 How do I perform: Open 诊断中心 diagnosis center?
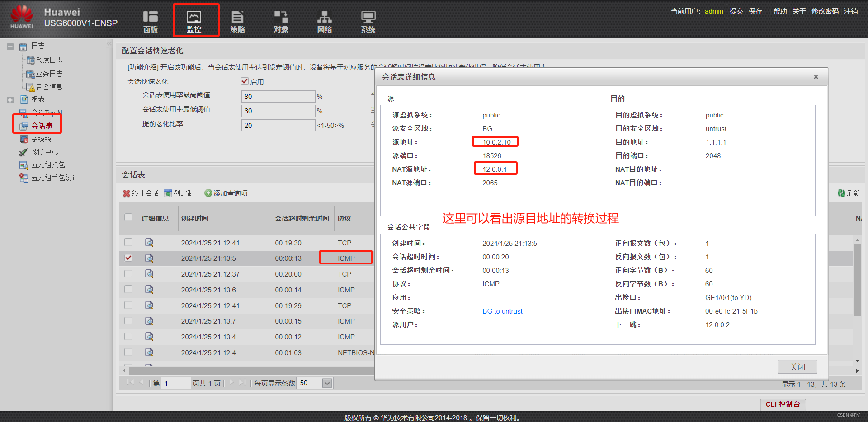pyautogui.click(x=44, y=152)
